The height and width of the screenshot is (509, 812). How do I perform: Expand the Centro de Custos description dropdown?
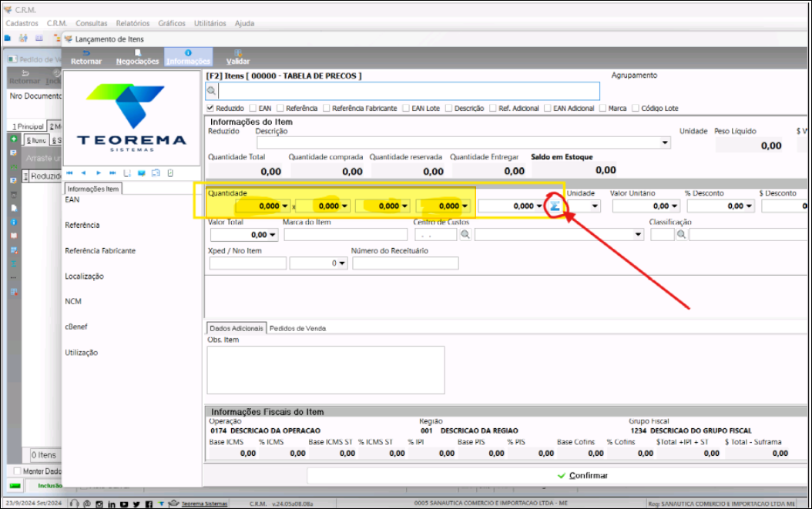pos(638,235)
